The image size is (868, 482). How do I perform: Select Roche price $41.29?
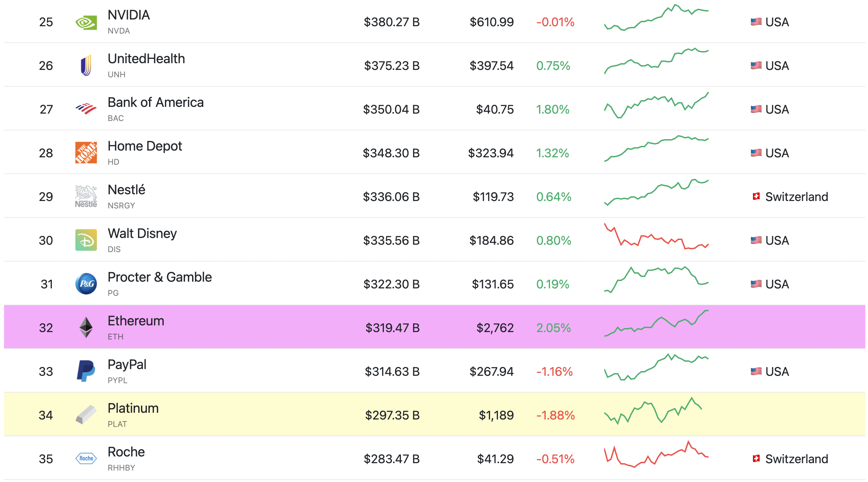tap(495, 459)
